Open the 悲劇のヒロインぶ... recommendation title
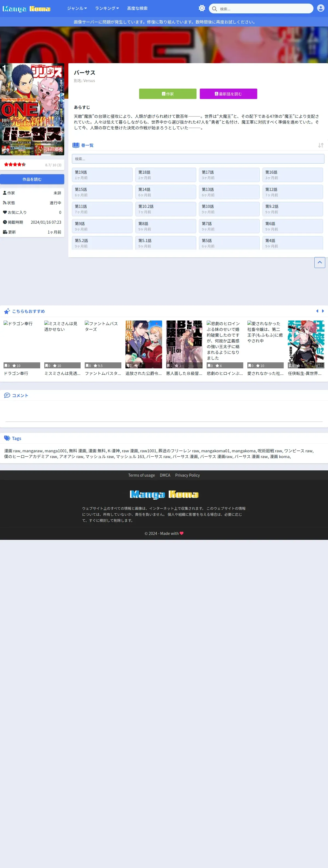Viewport: 328px width, 868px height. 225,373
